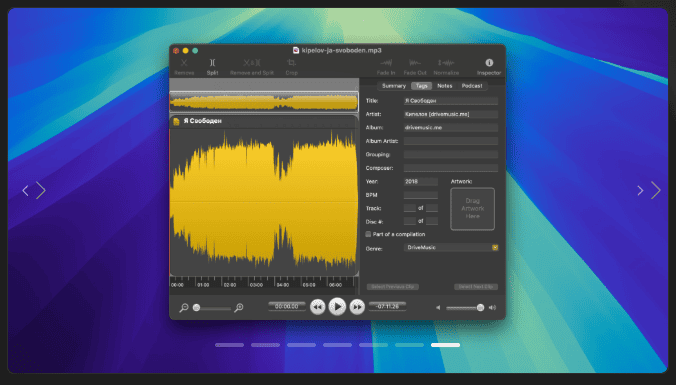The width and height of the screenshot is (676, 385).
Task: Click the Drag Artwork Here box
Action: [x=473, y=209]
